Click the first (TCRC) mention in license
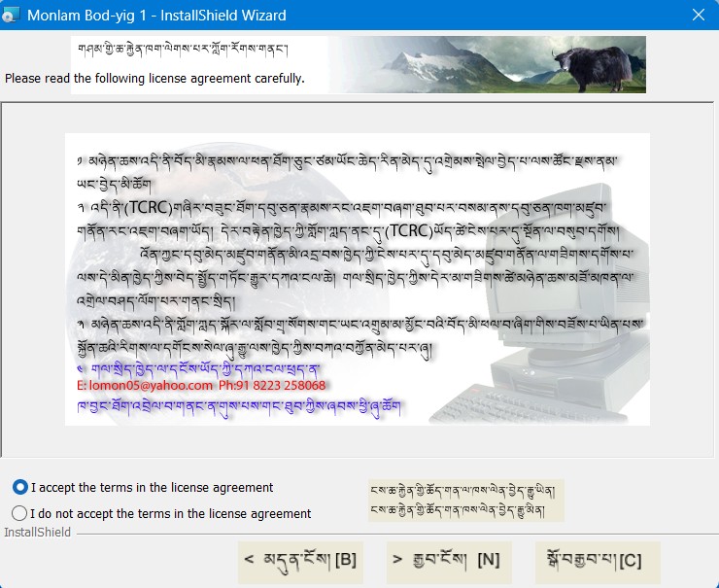The width and height of the screenshot is (719, 588). [x=148, y=207]
